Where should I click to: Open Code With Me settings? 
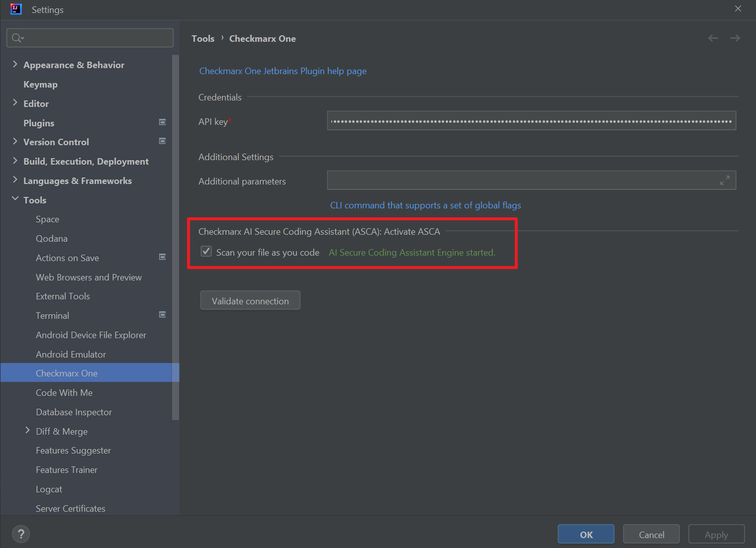point(64,393)
